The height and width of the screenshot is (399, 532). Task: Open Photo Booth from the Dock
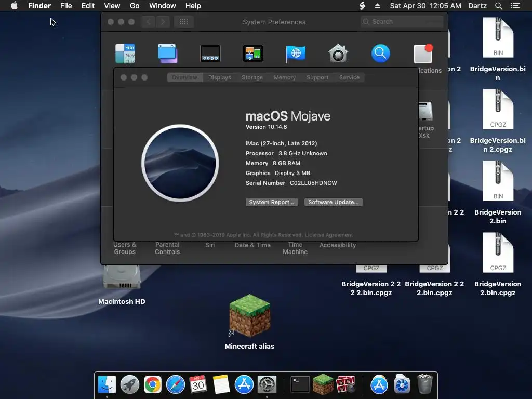(x=345, y=385)
